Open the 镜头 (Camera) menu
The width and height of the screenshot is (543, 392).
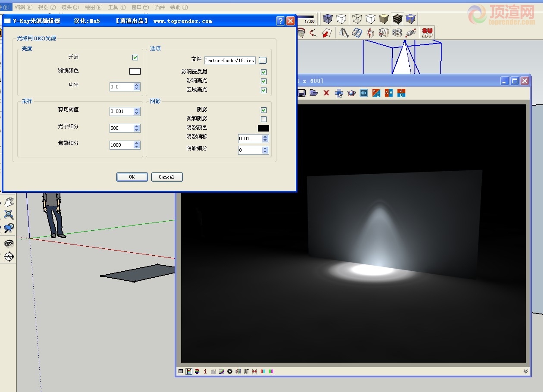(x=70, y=7)
